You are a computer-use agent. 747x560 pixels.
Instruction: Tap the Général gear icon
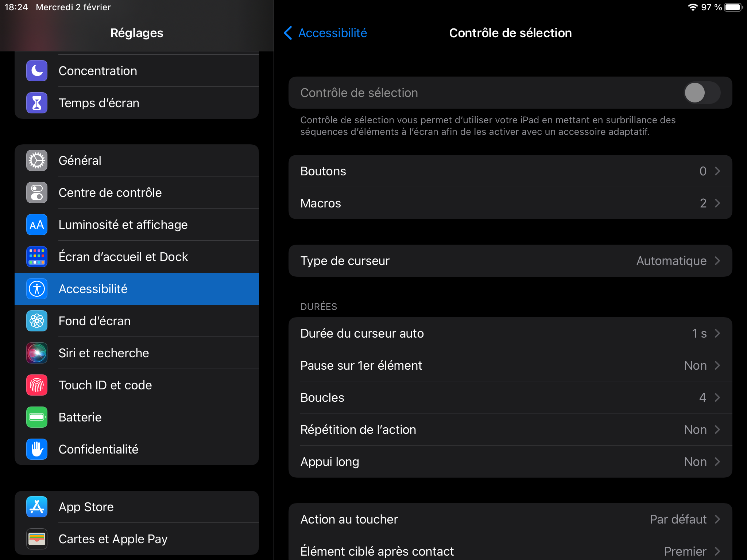37,160
